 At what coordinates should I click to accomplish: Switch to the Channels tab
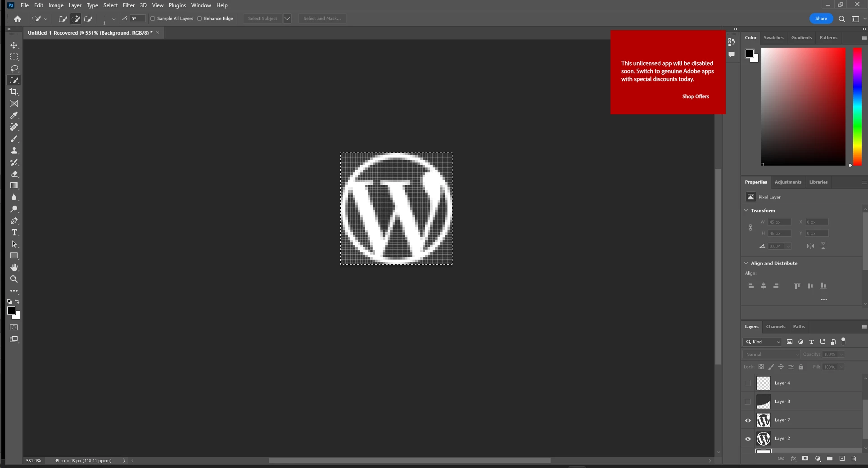(775, 327)
